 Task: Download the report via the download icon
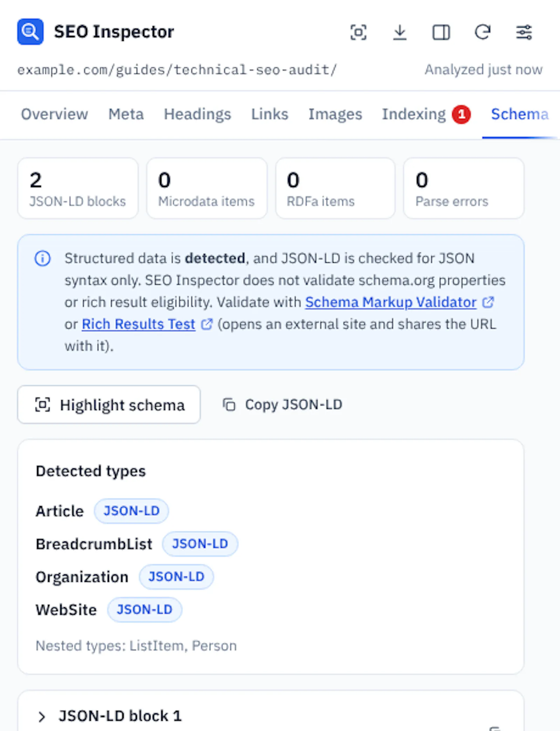click(x=400, y=33)
